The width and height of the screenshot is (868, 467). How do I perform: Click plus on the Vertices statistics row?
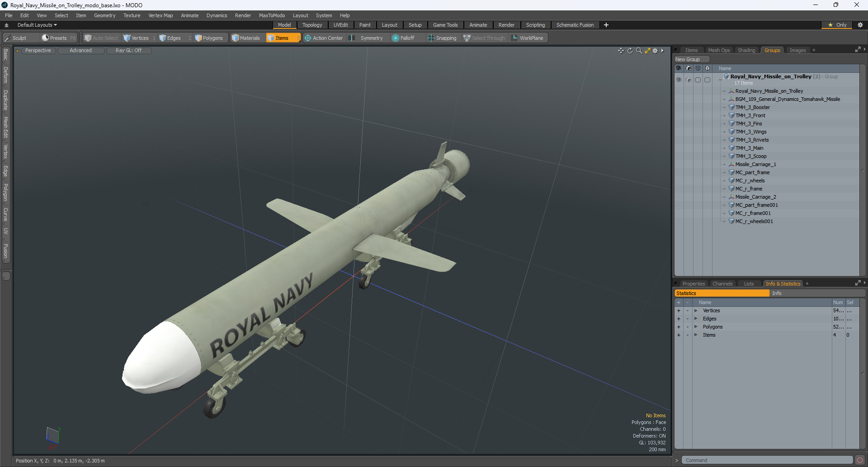click(679, 310)
